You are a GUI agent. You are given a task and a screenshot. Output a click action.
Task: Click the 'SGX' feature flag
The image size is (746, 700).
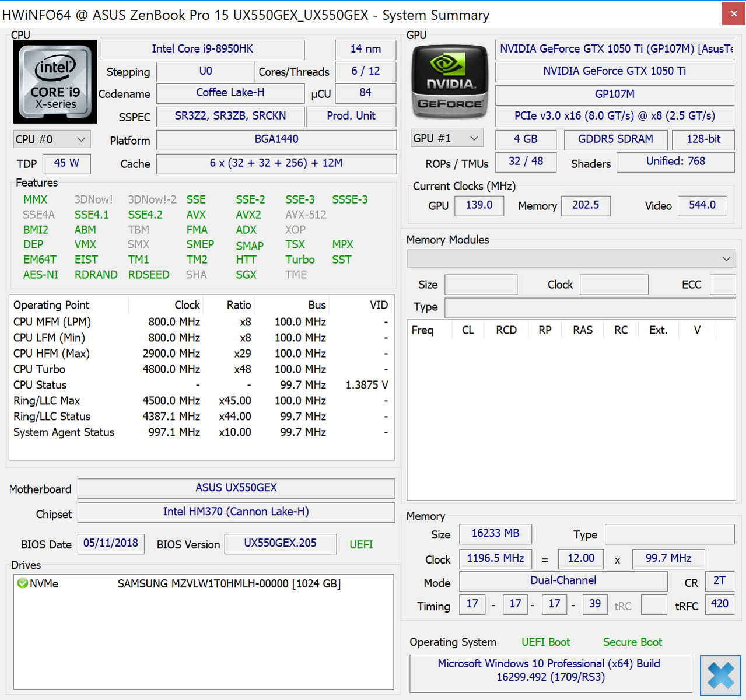(x=246, y=275)
